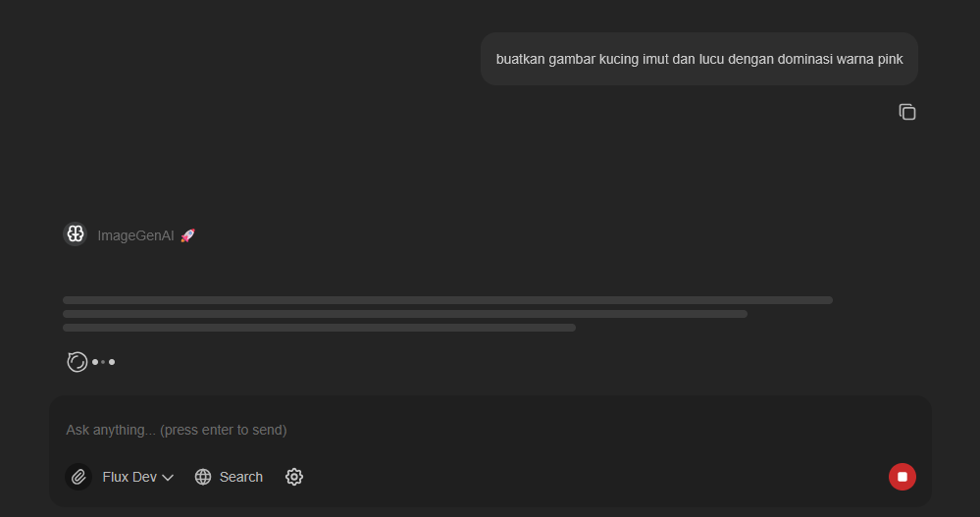This screenshot has width=980, height=517.
Task: Click the middle loading placeholder bar
Action: [x=404, y=314]
